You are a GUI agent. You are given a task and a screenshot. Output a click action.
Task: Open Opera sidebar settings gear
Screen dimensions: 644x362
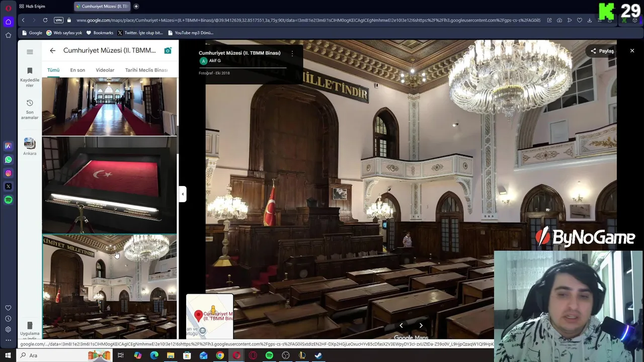coord(8,330)
